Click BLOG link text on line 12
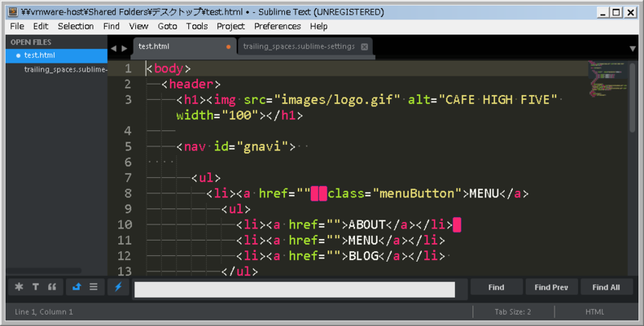Screen dimensions: 644x326 (x=364, y=256)
